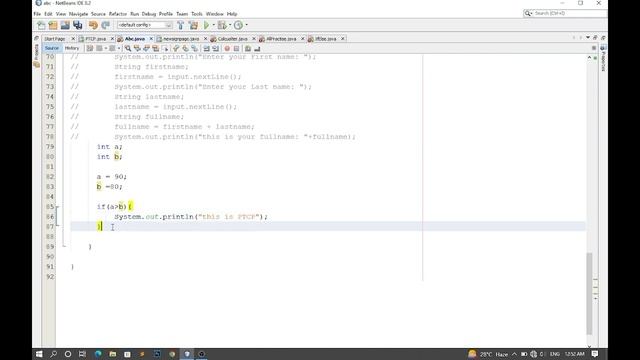Click the println 'this is PTCP' line
The width and height of the screenshot is (640, 360).
[191, 217]
